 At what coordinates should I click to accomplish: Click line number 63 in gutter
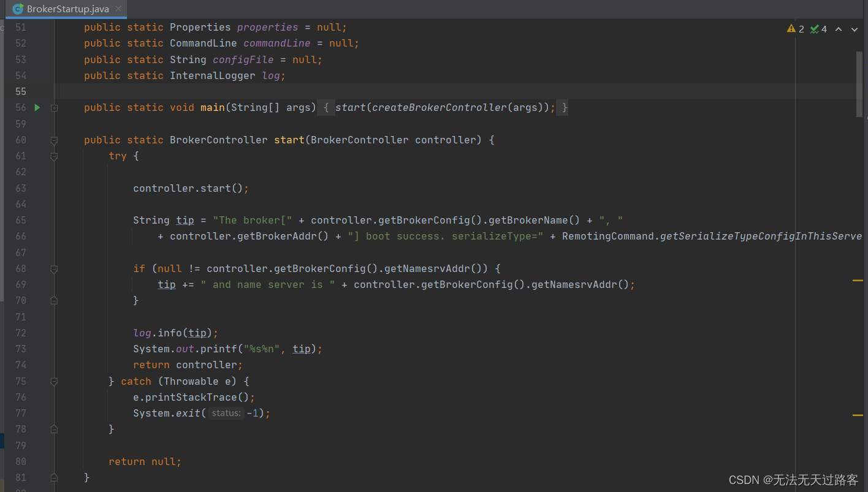pos(21,188)
